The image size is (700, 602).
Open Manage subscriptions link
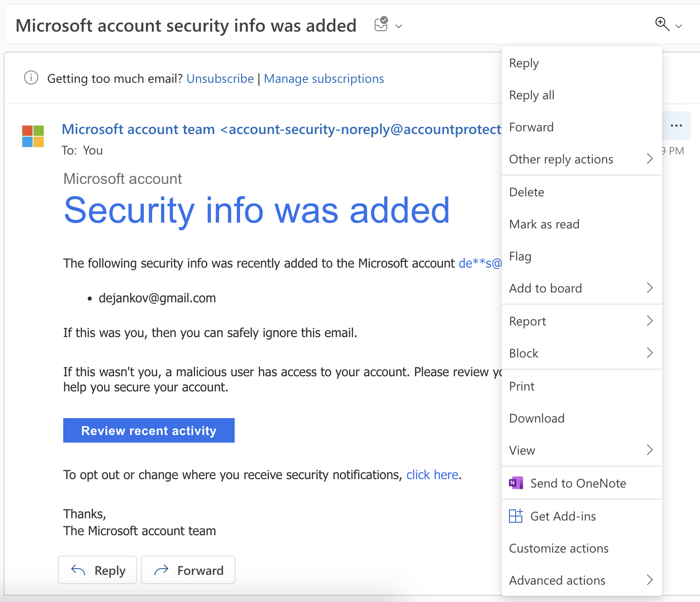[x=324, y=79]
